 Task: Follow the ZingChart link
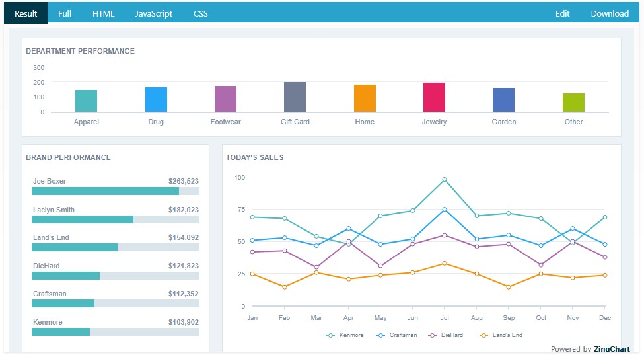coord(612,349)
